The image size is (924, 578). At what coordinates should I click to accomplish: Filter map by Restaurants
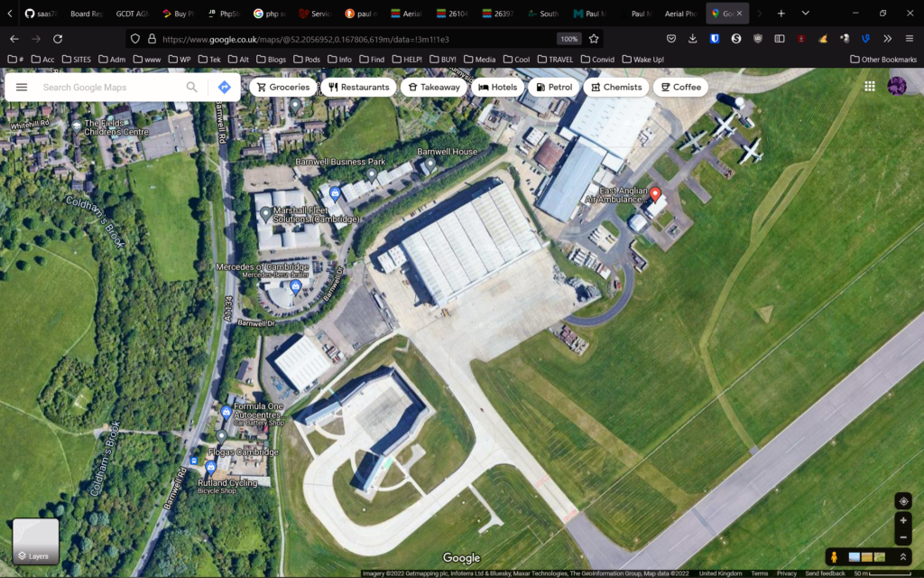click(359, 88)
